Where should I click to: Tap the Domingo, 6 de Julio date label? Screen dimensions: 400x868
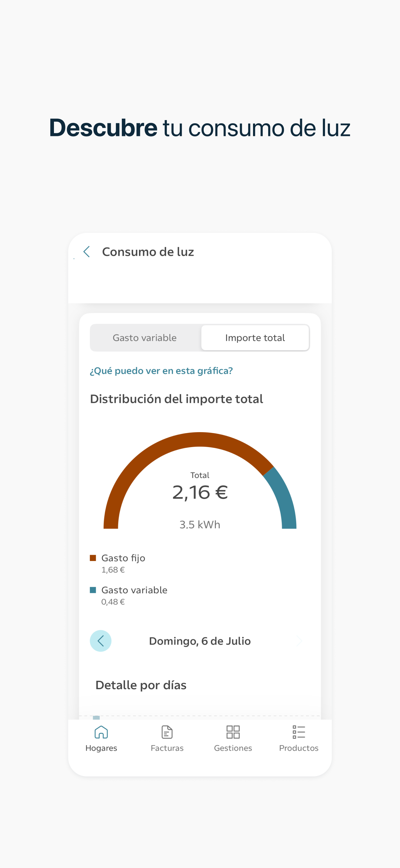tap(200, 640)
